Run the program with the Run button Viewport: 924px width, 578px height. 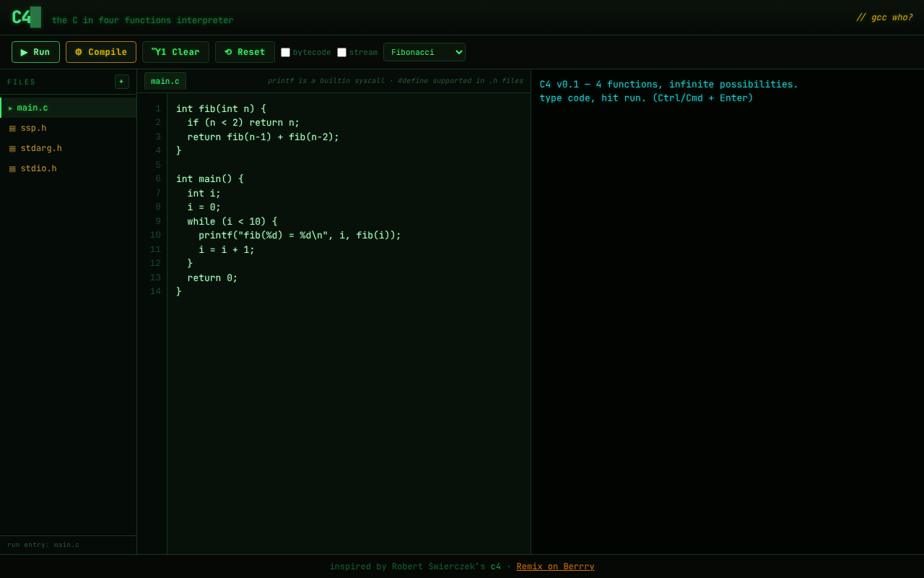[35, 52]
